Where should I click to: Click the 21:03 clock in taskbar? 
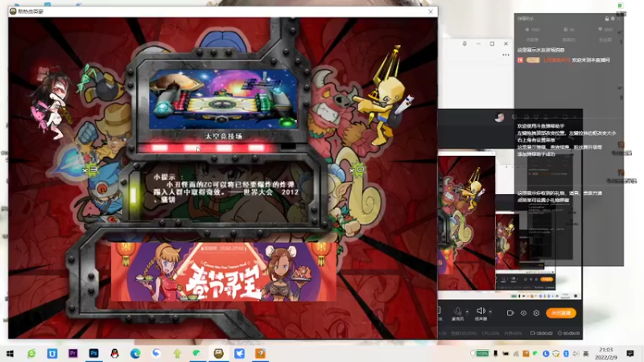click(x=606, y=350)
